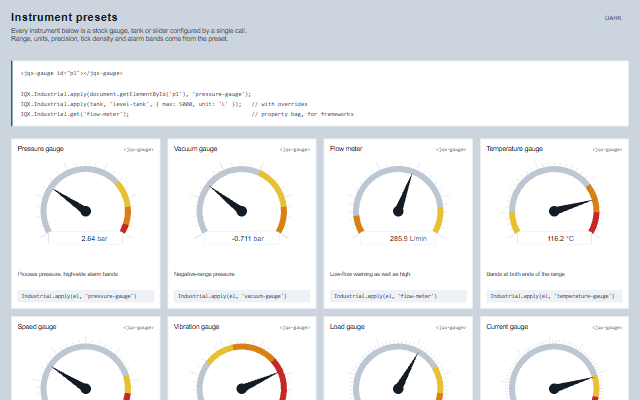640x400 pixels.
Task: Click the jqx-gauge tag on Temperature card
Action: click(607, 150)
